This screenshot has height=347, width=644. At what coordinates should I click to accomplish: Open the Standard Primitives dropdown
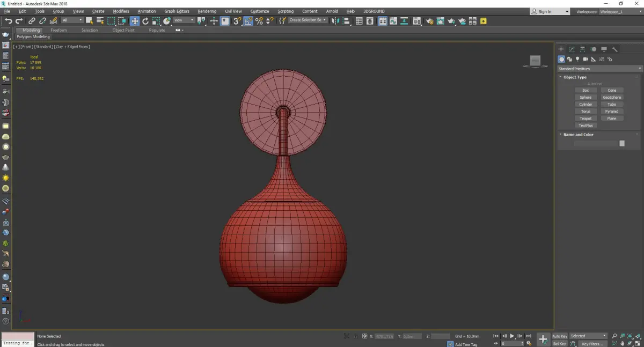(x=599, y=69)
